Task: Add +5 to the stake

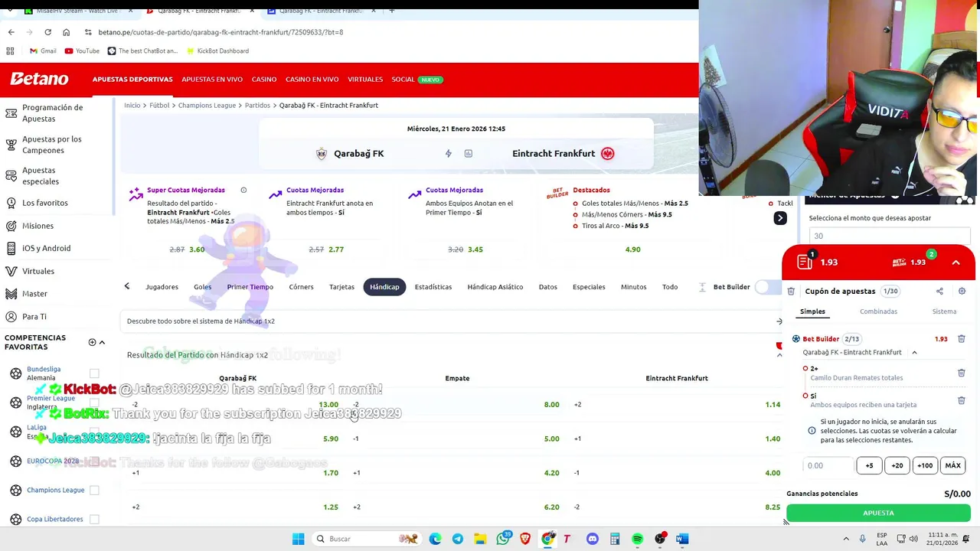Action: pos(869,465)
